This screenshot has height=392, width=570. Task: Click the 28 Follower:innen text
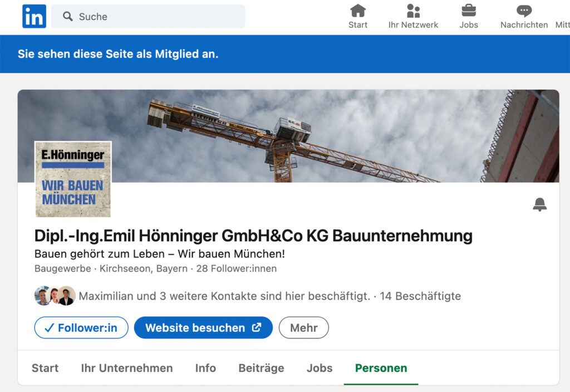pos(236,268)
